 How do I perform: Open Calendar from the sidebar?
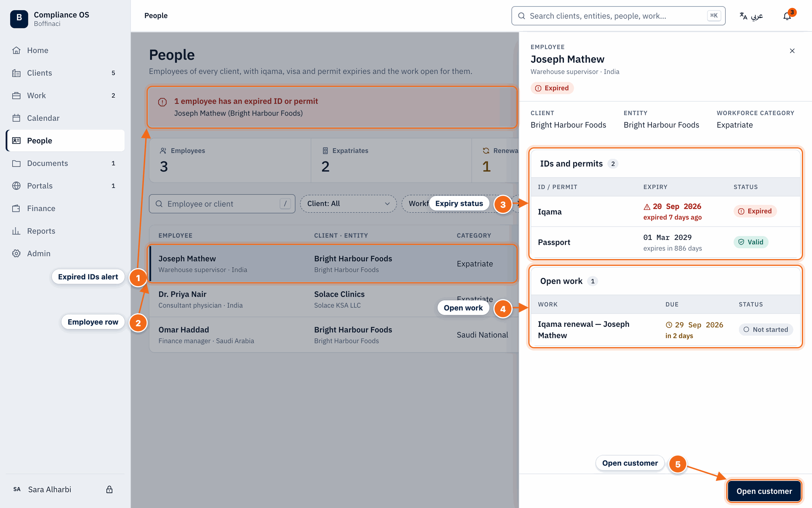[65, 118]
